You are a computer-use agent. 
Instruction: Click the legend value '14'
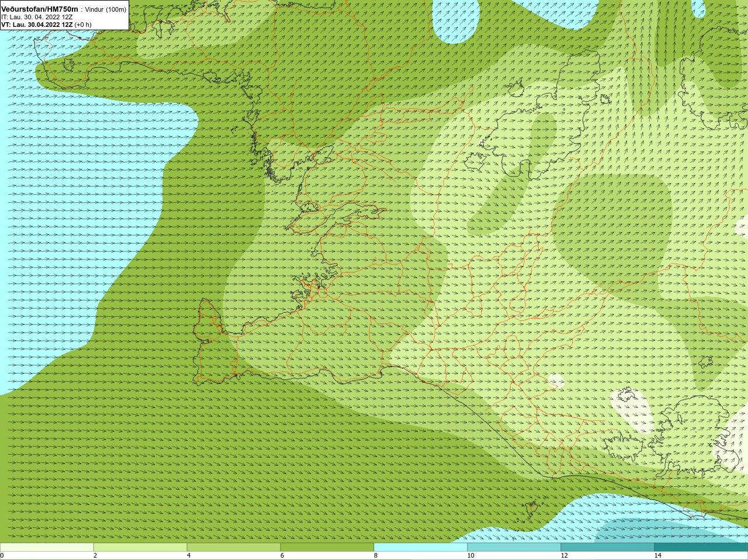[658, 555]
